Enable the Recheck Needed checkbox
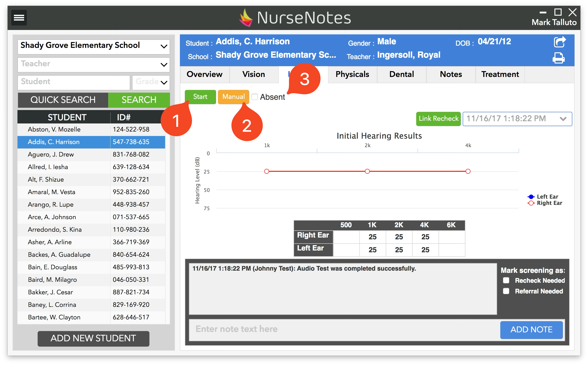The width and height of the screenshot is (588, 365). (506, 280)
